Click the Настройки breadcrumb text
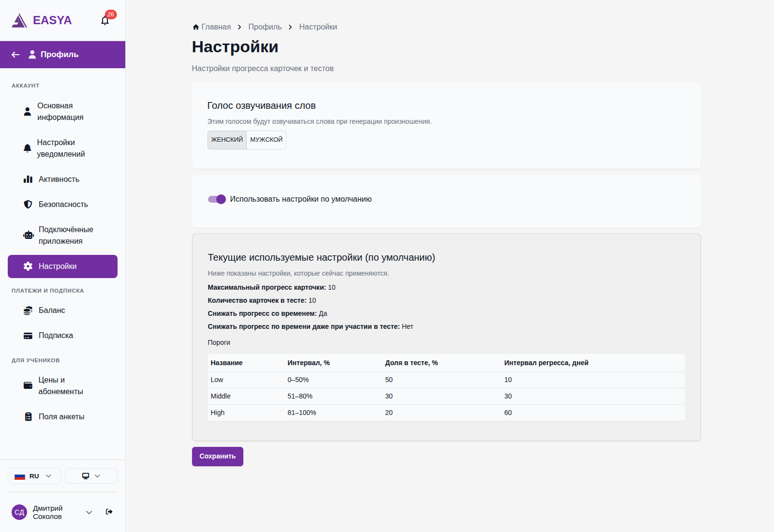774x532 pixels. (x=318, y=27)
